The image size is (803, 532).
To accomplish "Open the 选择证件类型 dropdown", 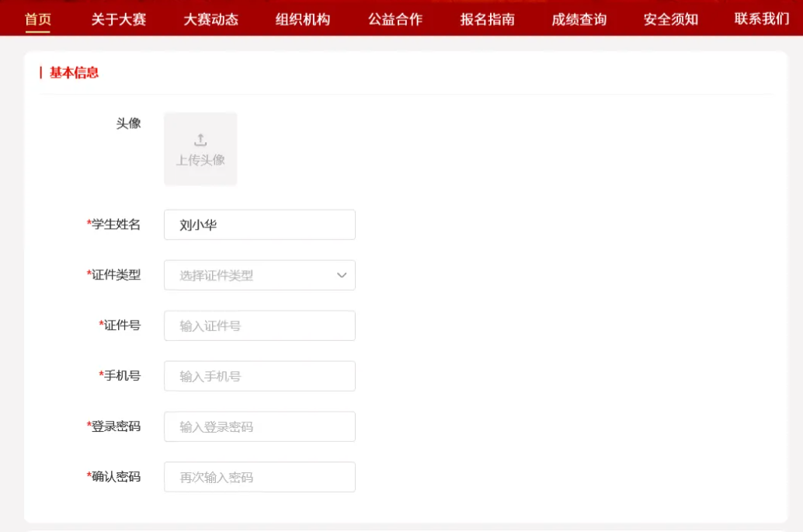I will (259, 276).
